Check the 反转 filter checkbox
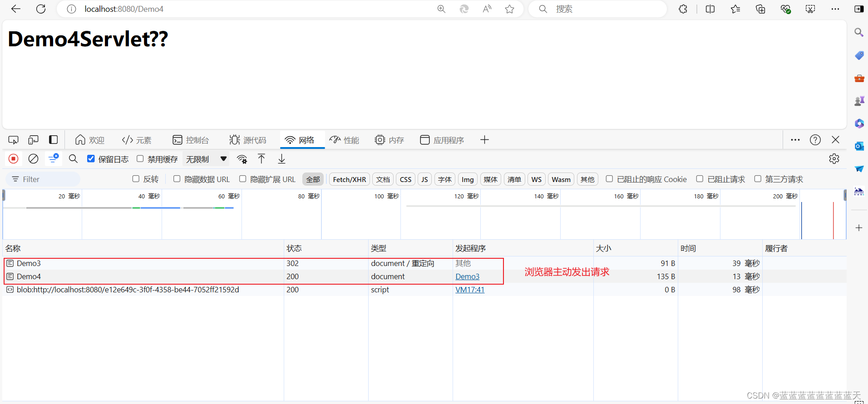Viewport: 868px width, 404px height. (136, 179)
